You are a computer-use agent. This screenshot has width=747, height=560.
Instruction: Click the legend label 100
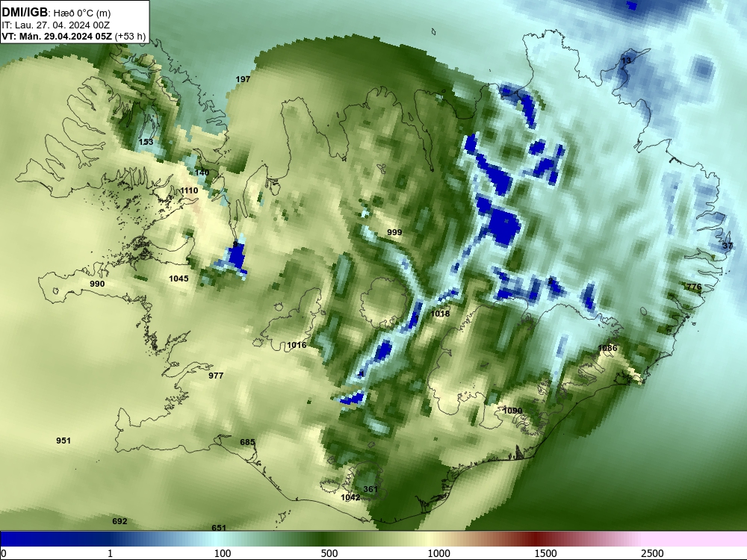[x=223, y=553]
